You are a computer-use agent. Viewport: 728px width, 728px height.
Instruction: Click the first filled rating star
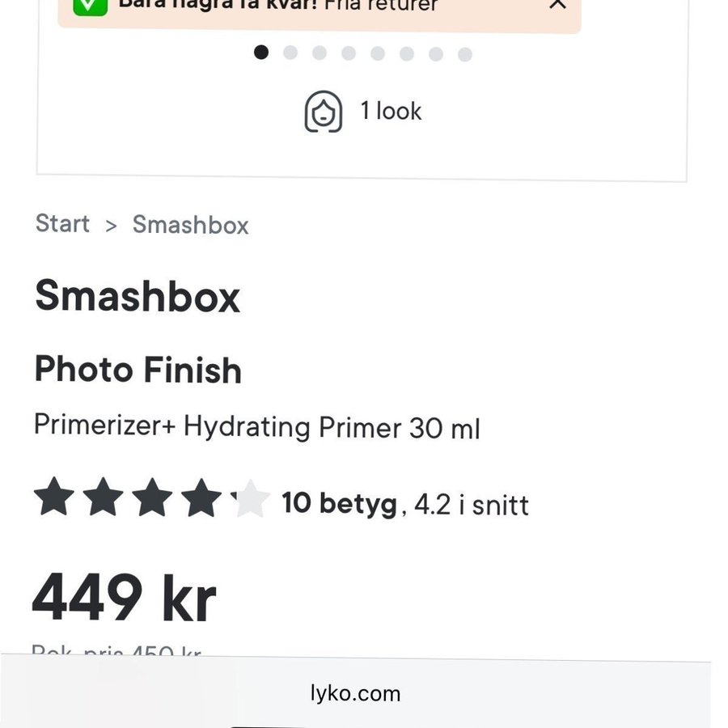click(54, 497)
